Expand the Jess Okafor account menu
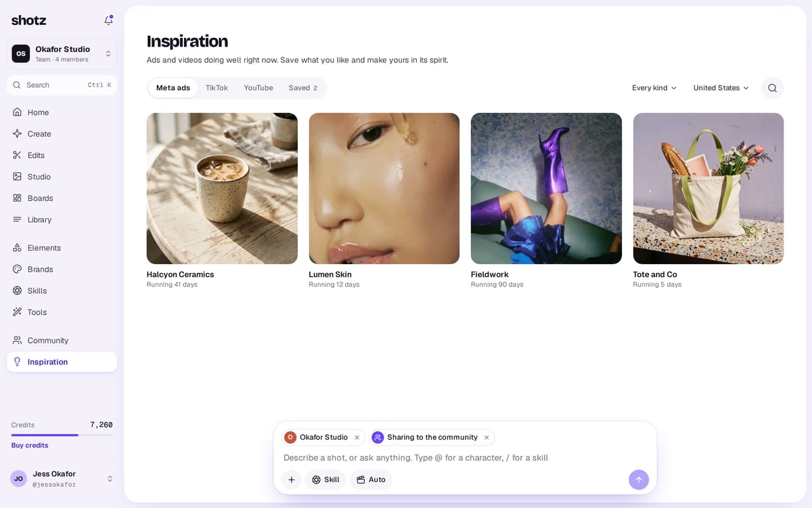This screenshot has width=812, height=508. [62, 478]
